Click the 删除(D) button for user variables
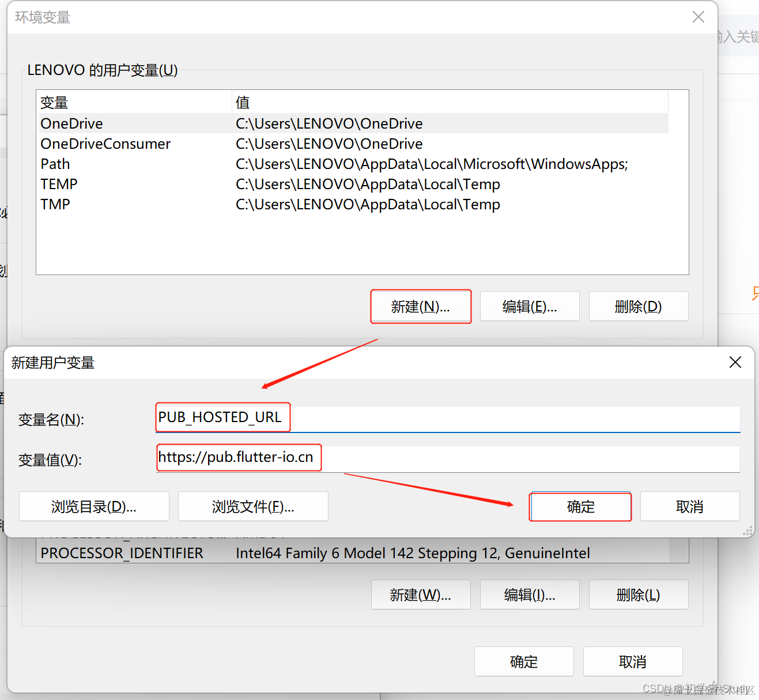 tap(639, 306)
